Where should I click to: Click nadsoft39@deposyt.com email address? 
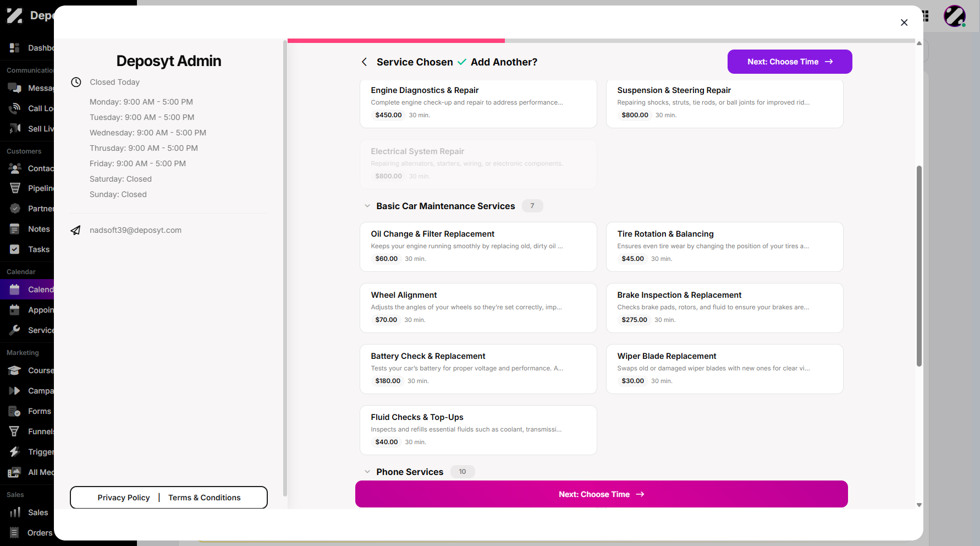135,230
